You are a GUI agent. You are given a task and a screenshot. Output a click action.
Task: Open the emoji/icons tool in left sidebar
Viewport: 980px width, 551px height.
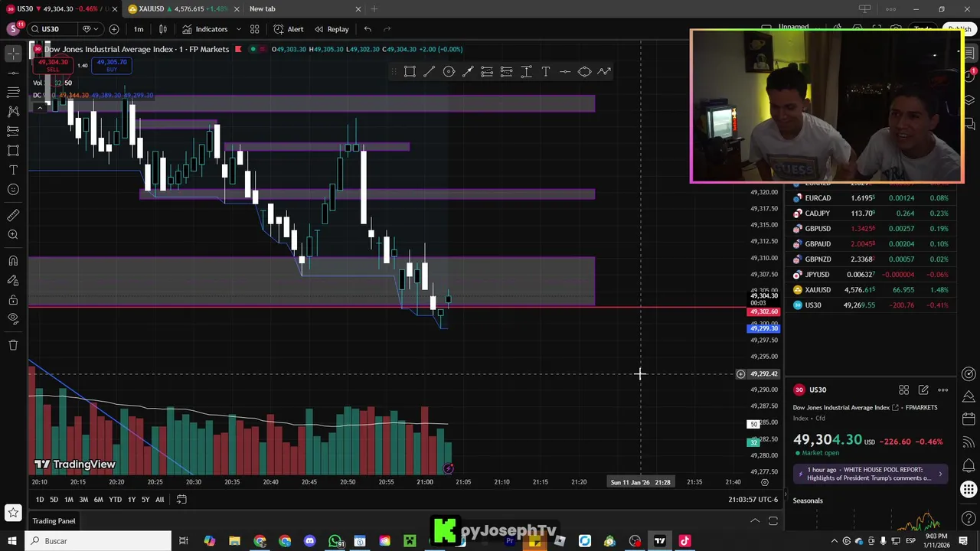click(x=13, y=190)
